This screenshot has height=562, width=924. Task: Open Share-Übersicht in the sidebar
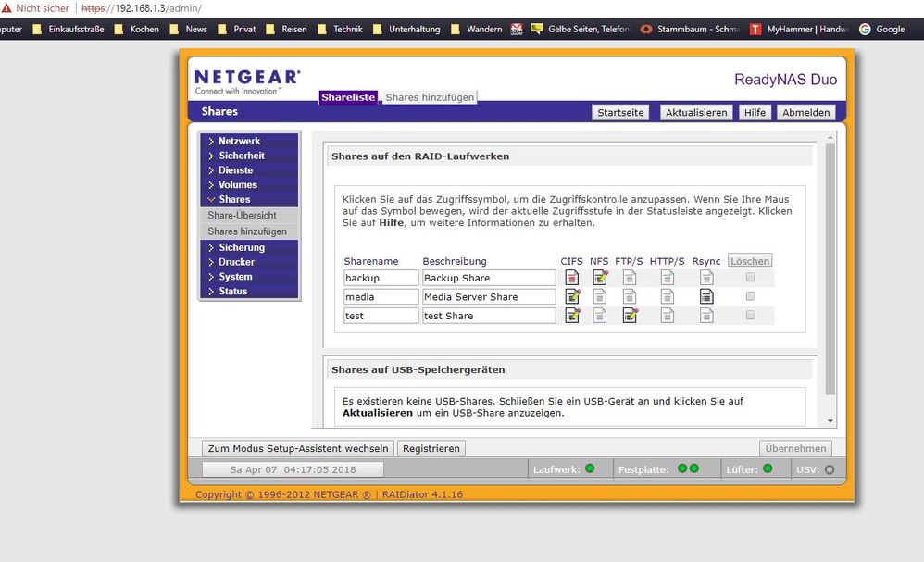click(249, 215)
